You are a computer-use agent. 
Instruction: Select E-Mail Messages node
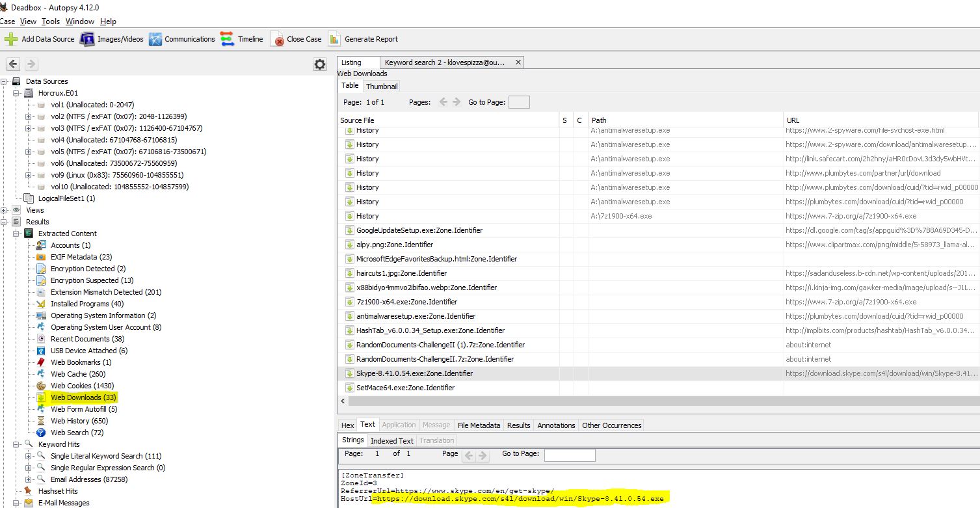tap(64, 503)
